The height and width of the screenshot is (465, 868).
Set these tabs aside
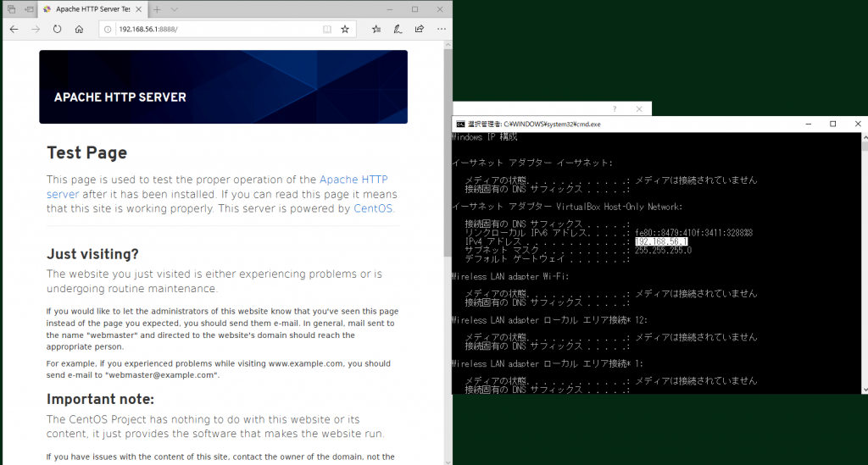point(30,9)
